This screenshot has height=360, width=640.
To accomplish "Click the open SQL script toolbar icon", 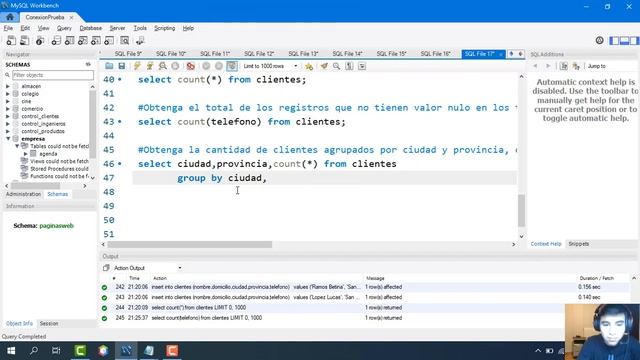I will [x=24, y=40].
